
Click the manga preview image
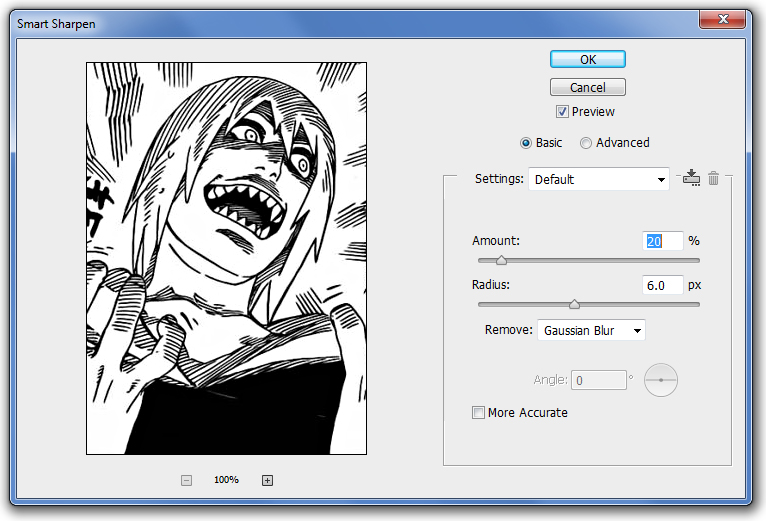[x=226, y=258]
